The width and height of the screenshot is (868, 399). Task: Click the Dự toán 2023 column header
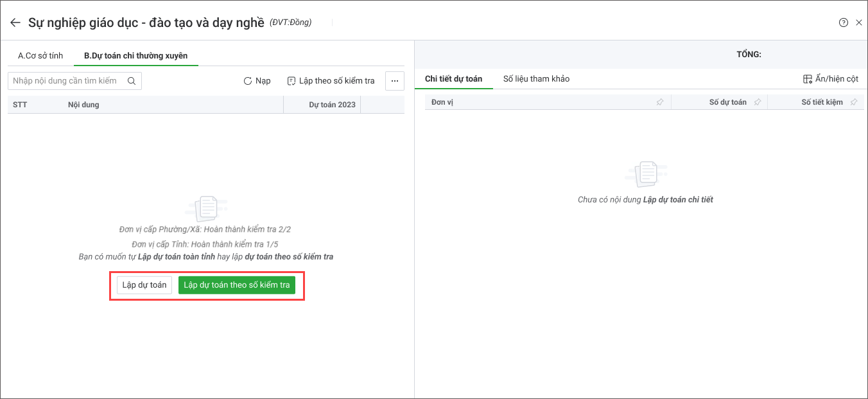click(x=331, y=105)
